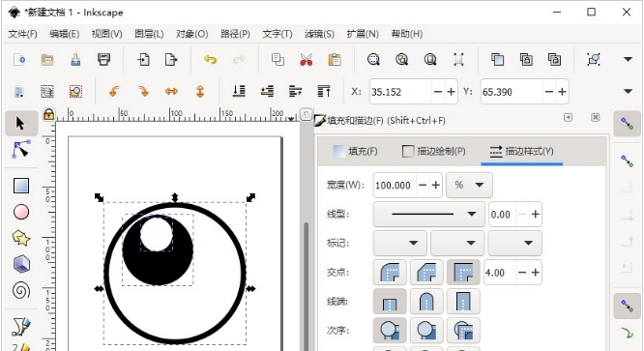Minimize the Fill and Stroke dock panel
The height and width of the screenshot is (351, 644).
coord(568,118)
